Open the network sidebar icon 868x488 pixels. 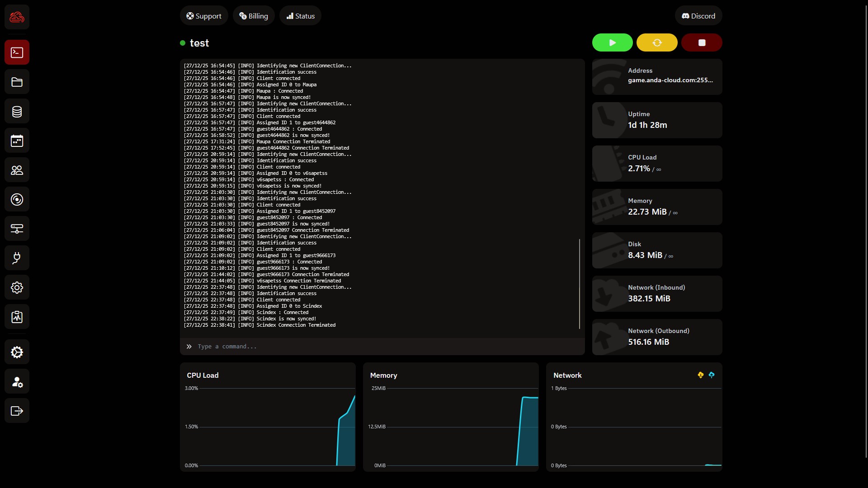coord(17,229)
